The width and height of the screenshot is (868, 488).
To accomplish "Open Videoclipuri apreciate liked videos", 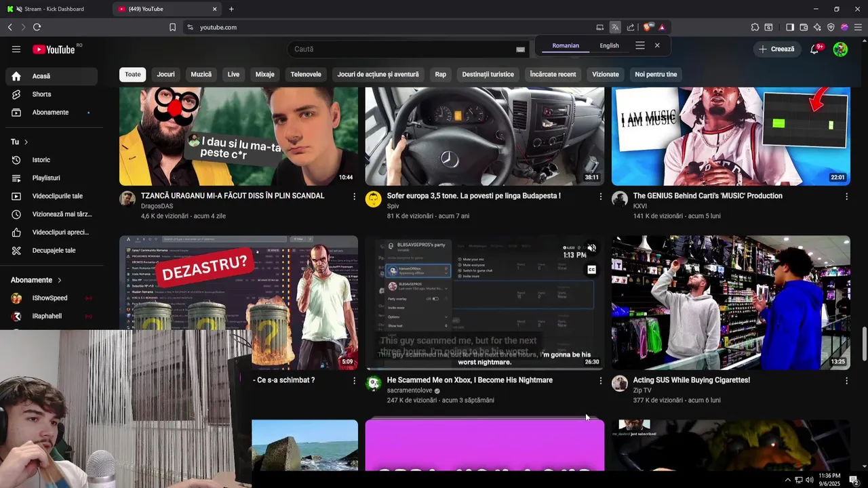I will [52, 232].
